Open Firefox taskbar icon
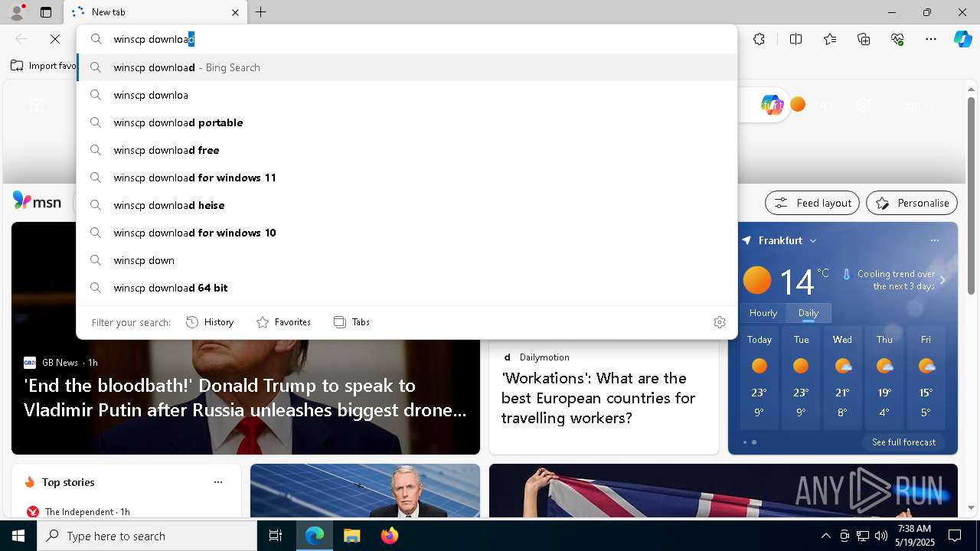980x551 pixels. tap(389, 536)
